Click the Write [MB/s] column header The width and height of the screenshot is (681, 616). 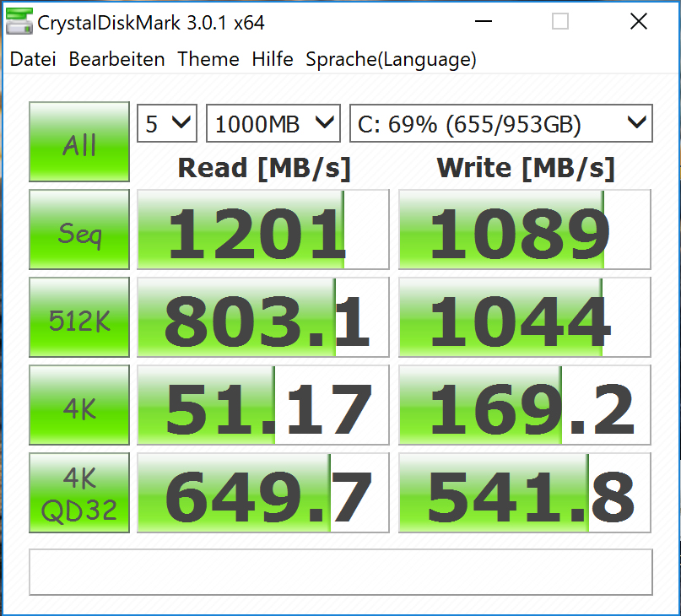pyautogui.click(x=526, y=168)
